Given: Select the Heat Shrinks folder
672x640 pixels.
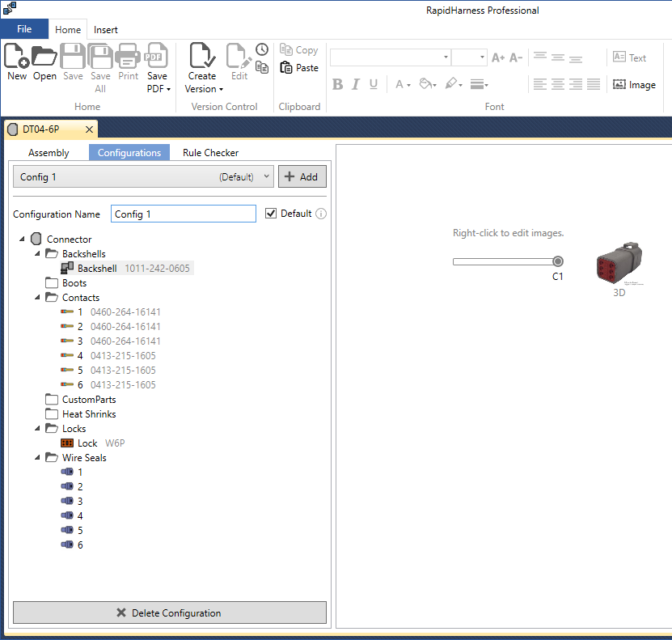Looking at the screenshot, I should [x=81, y=414].
